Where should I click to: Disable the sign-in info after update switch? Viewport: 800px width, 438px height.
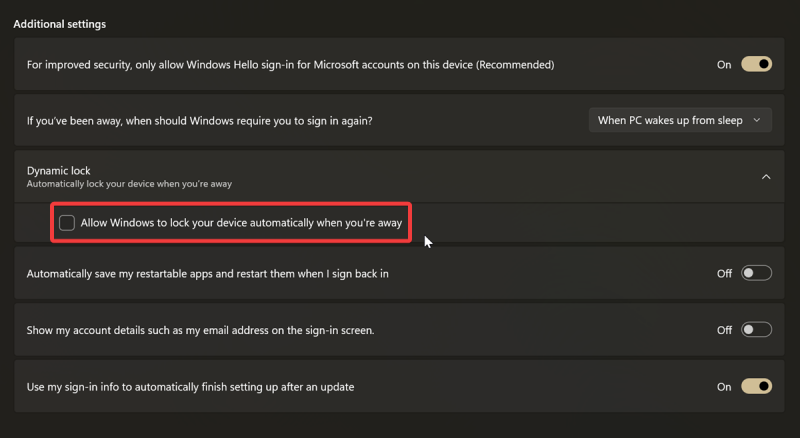pos(756,386)
